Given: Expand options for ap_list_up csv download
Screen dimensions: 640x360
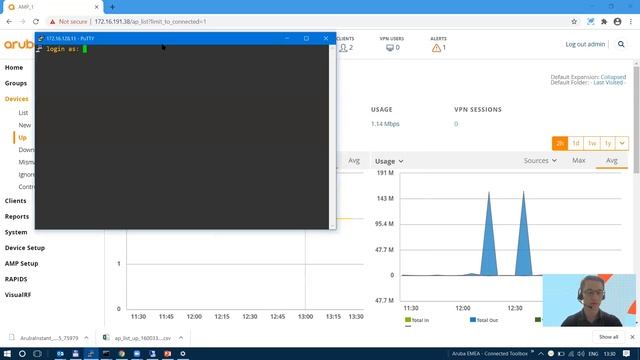Looking at the screenshot, I should pyautogui.click(x=181, y=338).
